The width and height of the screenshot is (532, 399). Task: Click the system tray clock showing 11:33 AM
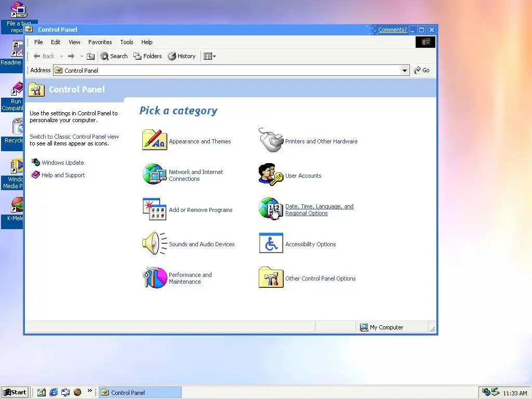pos(515,393)
